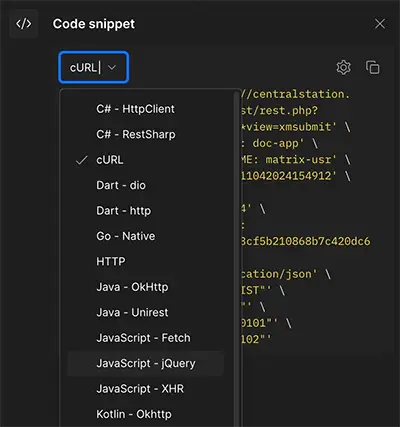Select highlighted JavaScript - jQuery entry
This screenshot has height=427, width=400.
click(146, 363)
